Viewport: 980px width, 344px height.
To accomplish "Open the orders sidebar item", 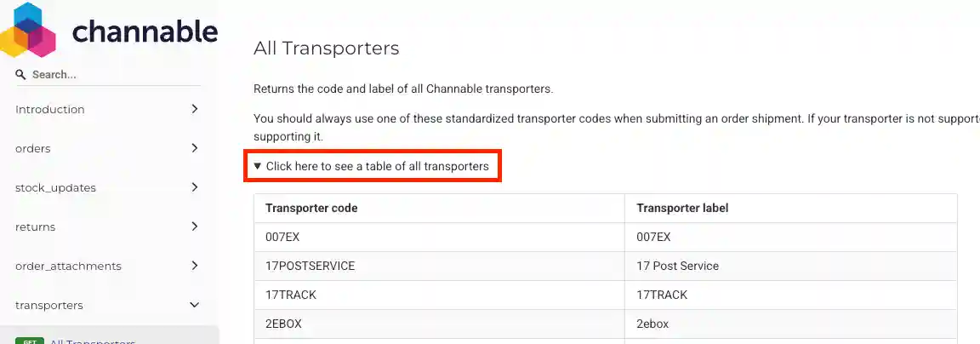I will pos(33,149).
